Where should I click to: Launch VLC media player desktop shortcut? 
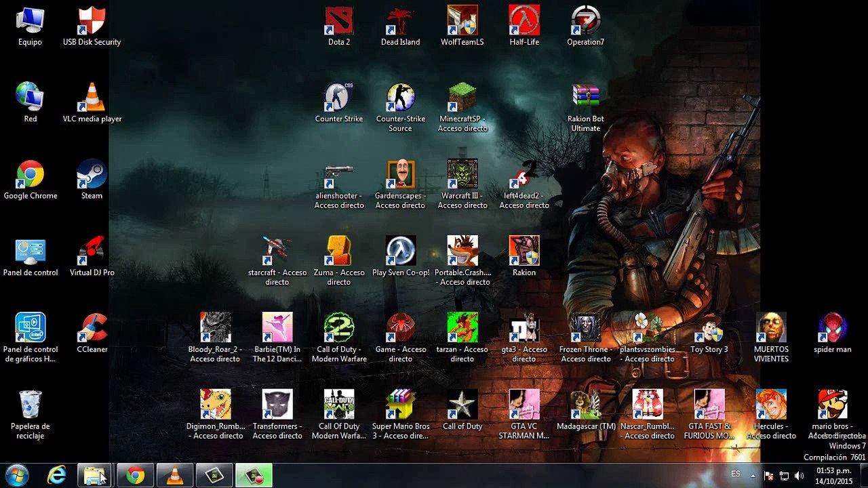92,103
